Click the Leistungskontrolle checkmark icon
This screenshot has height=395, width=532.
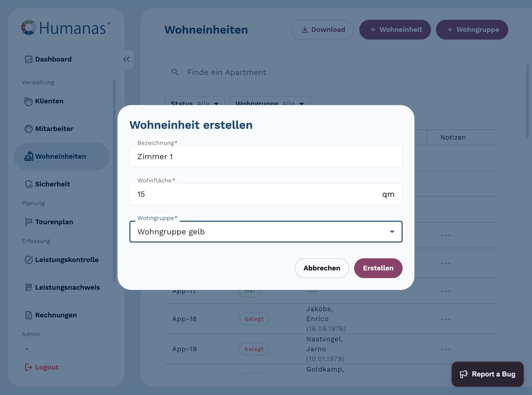pos(28,260)
